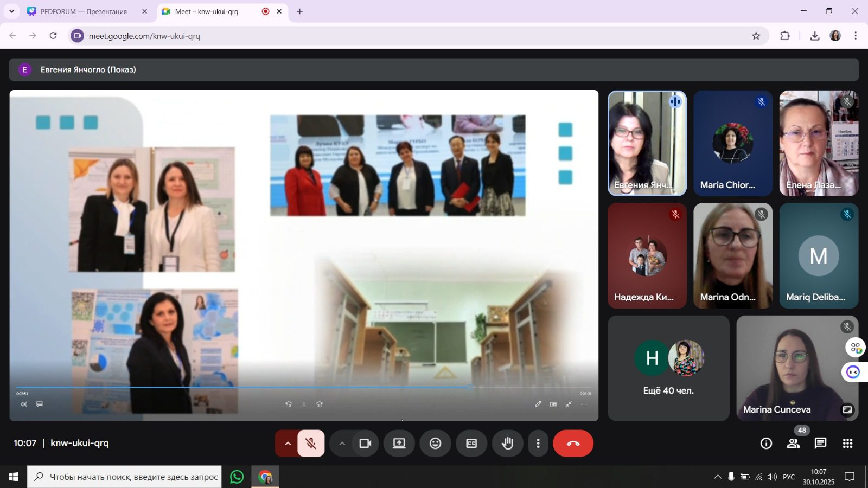
Task: Open the chat panel
Action: point(820,444)
